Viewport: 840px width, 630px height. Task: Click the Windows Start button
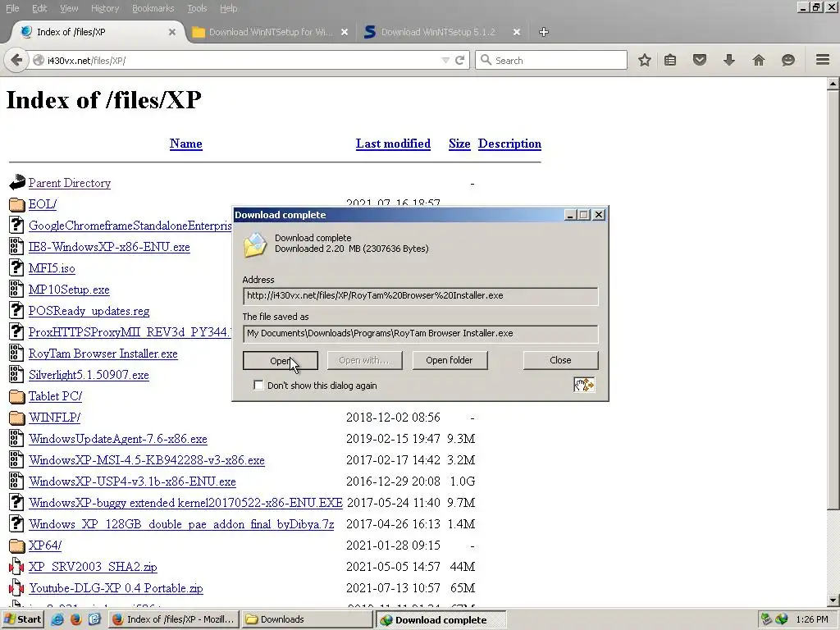[22, 619]
